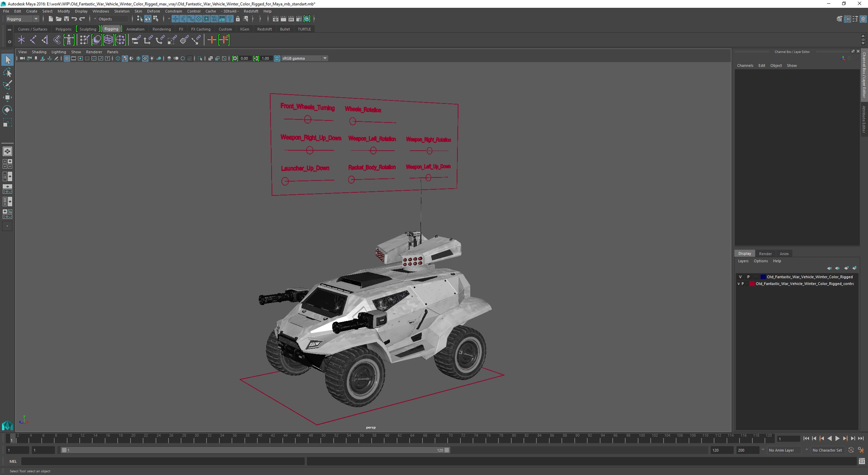Click the red color swatch of control layer
868x475 pixels.
(x=752, y=284)
